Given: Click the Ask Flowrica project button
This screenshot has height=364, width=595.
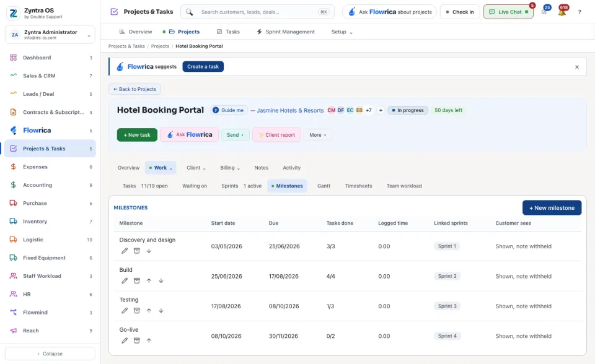Looking at the screenshot, I should point(190,134).
